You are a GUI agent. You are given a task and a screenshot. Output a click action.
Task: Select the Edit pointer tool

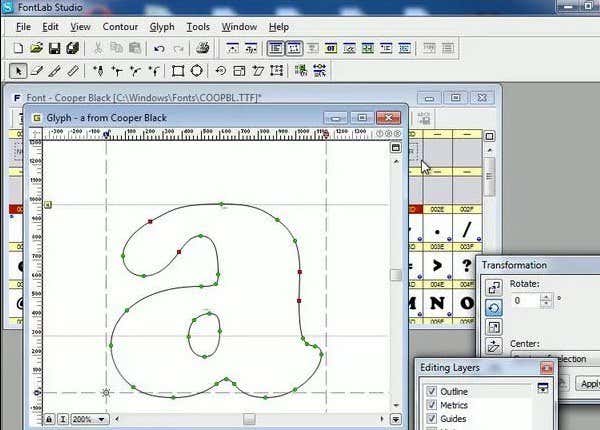pyautogui.click(x=19, y=71)
